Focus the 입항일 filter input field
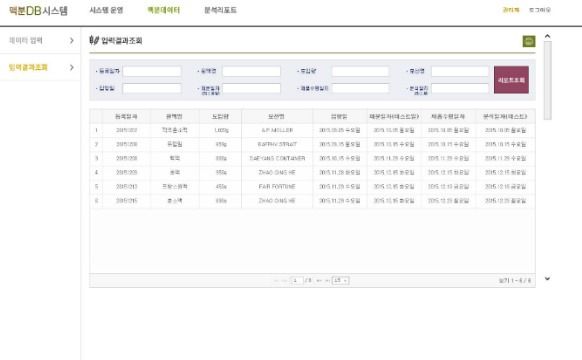The width and height of the screenshot is (582, 360). [x=152, y=88]
